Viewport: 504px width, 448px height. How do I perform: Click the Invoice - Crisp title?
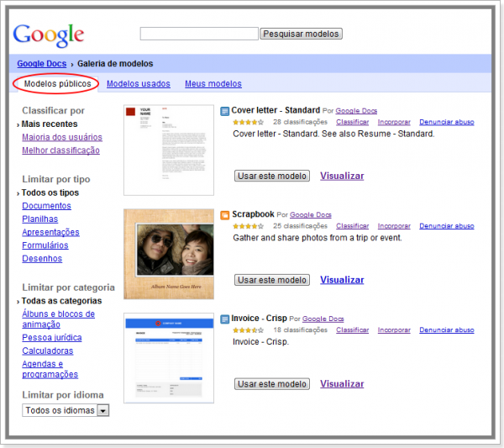pos(259,319)
